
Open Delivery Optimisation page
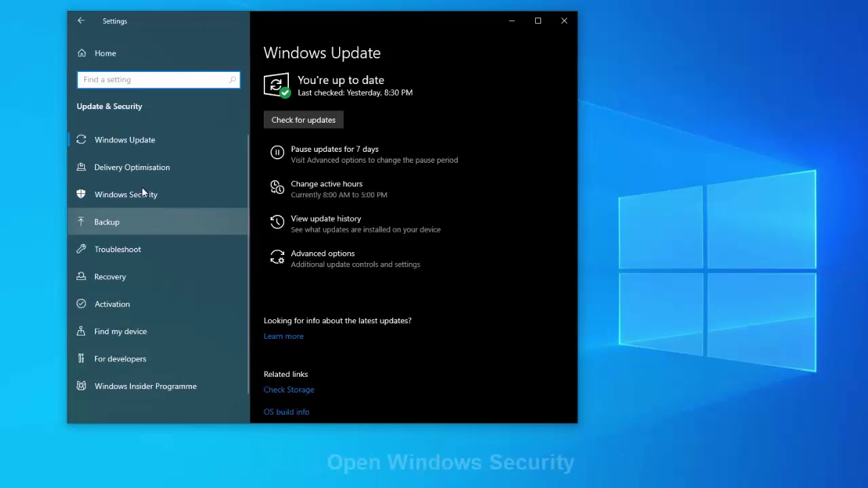pos(158,167)
